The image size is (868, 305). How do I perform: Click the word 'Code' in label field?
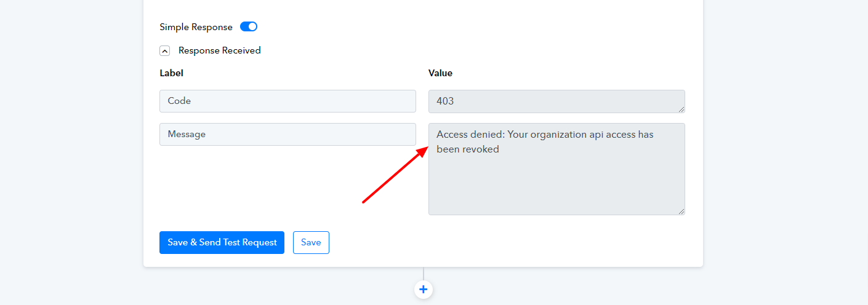[179, 101]
